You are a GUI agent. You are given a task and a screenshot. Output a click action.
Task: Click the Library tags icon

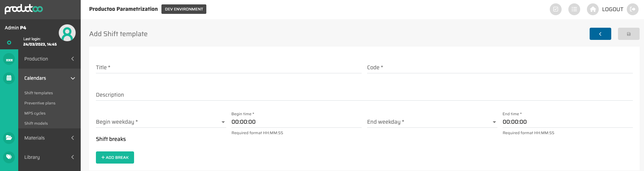pos(9,157)
